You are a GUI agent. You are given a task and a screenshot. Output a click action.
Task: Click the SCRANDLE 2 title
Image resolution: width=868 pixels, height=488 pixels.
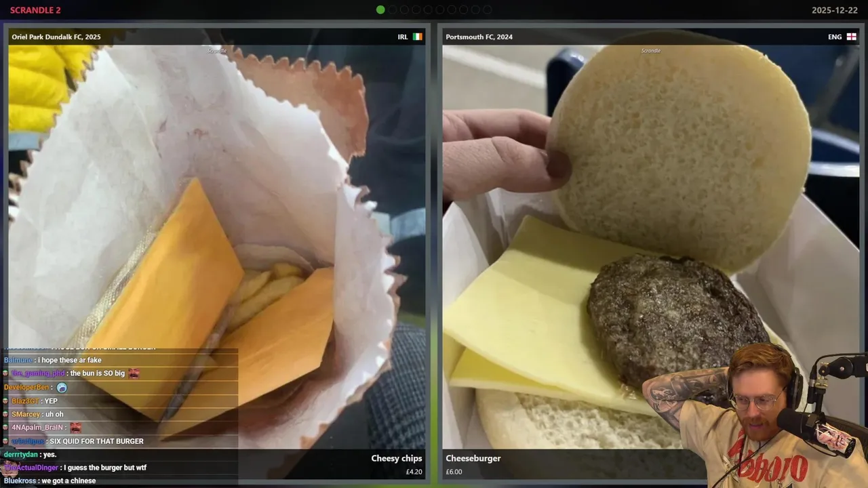pos(35,10)
